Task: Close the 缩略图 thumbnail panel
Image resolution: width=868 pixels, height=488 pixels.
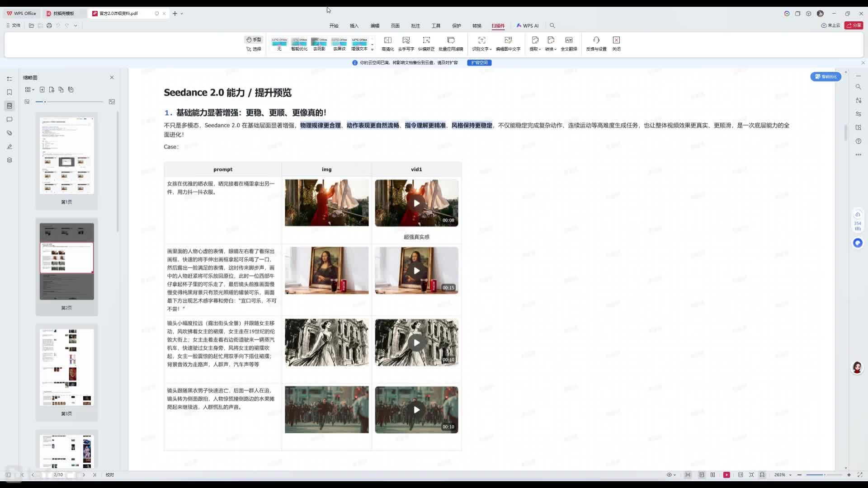Action: pyautogui.click(x=112, y=78)
